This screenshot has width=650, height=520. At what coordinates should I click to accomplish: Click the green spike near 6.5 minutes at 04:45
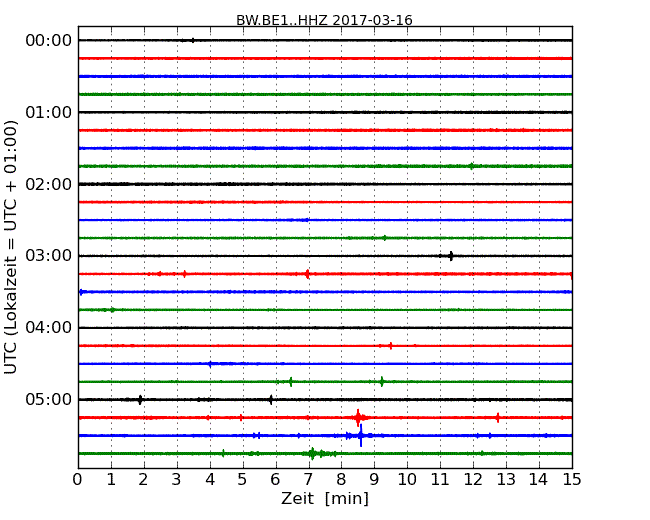(x=291, y=381)
